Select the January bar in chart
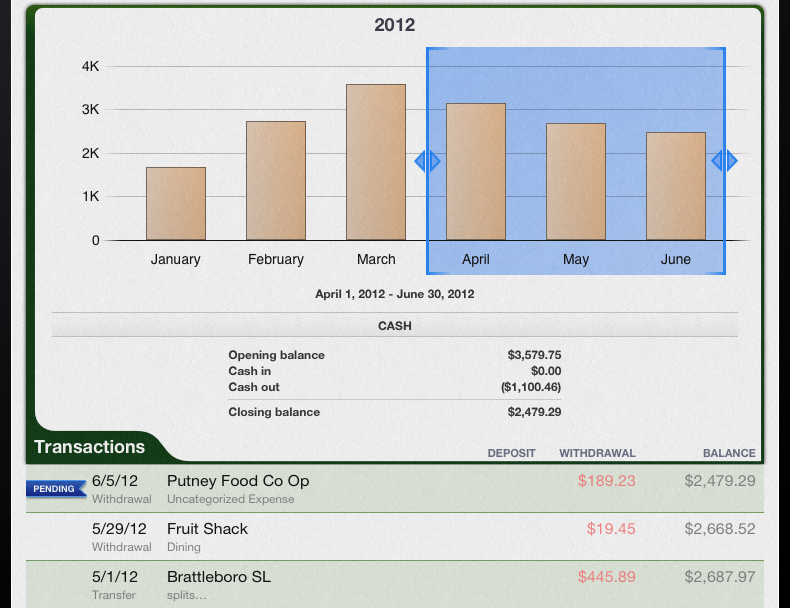Screen dimensions: 790x608 [176, 204]
